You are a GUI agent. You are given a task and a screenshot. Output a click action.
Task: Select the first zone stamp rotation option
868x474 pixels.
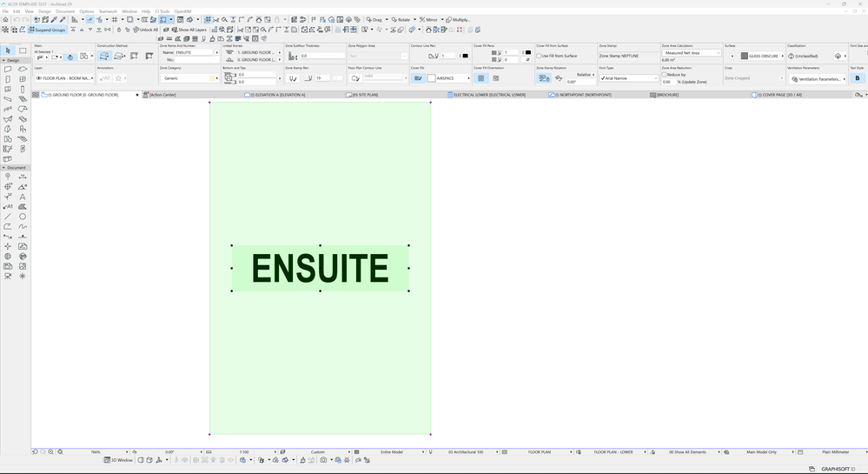[x=544, y=78]
